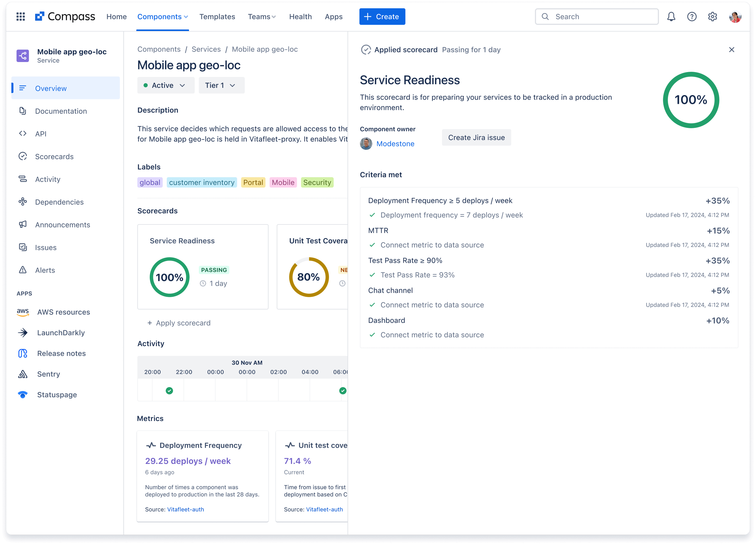Click the Create Jira issue button
This screenshot has height=545, width=756.
(477, 137)
